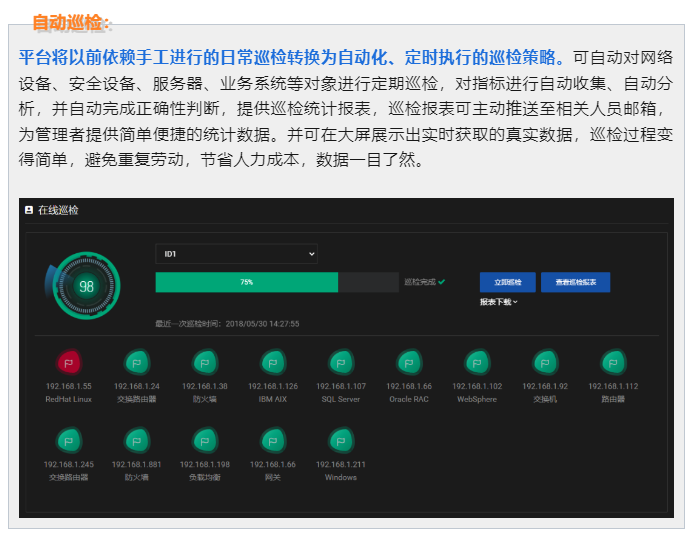697x544 pixels.
Task: Open the Windows device icon
Action: (x=341, y=440)
